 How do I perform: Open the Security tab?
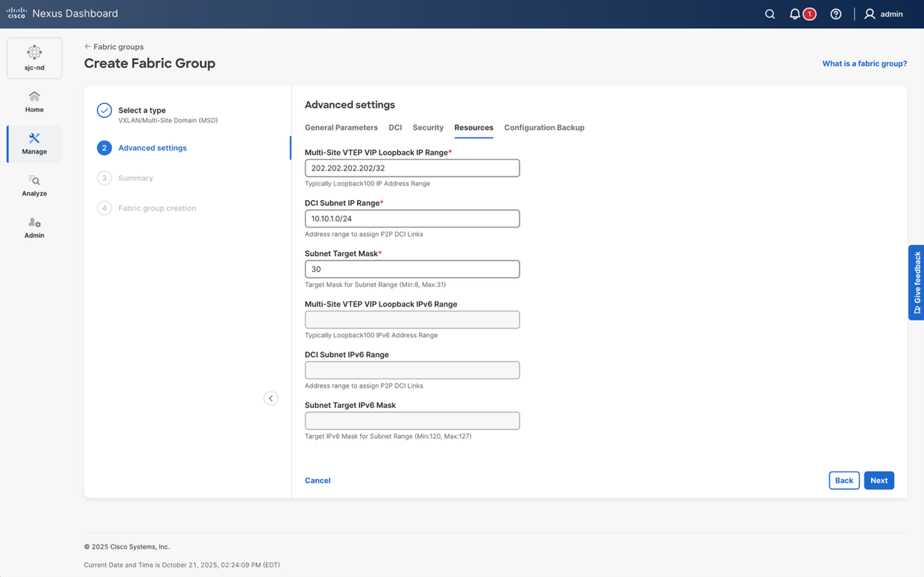428,127
